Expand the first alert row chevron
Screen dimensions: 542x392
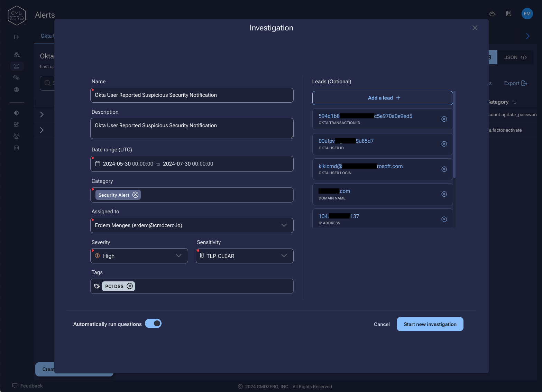(42, 114)
